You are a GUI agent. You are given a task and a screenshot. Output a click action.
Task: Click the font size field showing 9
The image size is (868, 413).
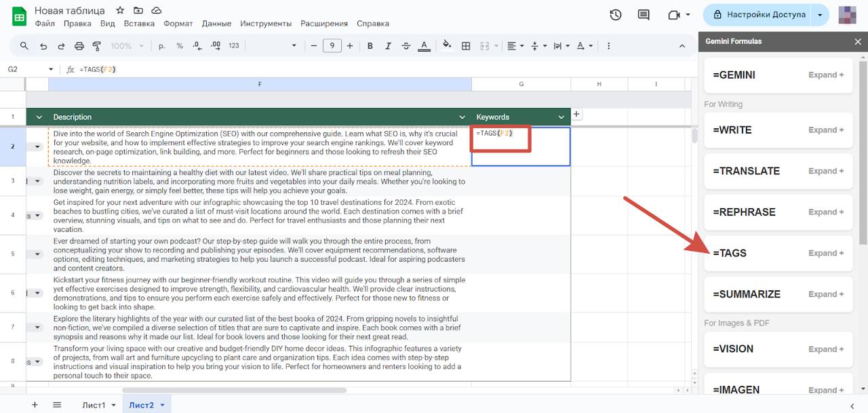332,46
